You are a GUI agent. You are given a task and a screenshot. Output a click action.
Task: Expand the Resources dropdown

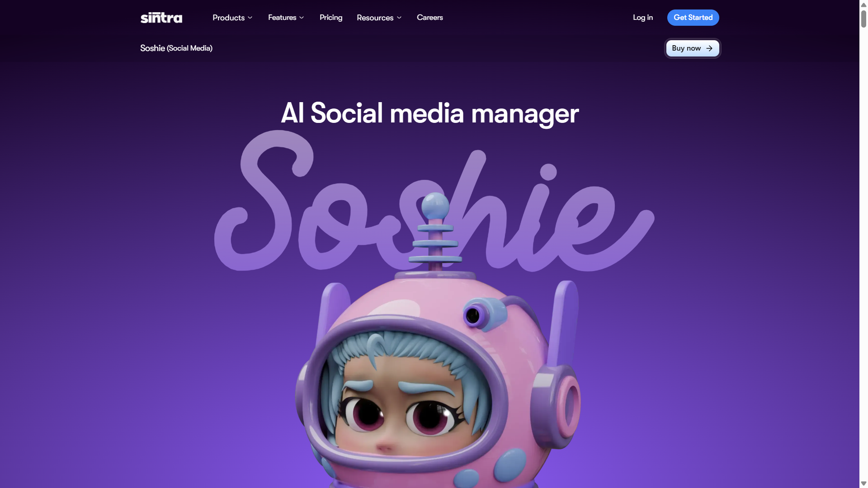coord(379,18)
